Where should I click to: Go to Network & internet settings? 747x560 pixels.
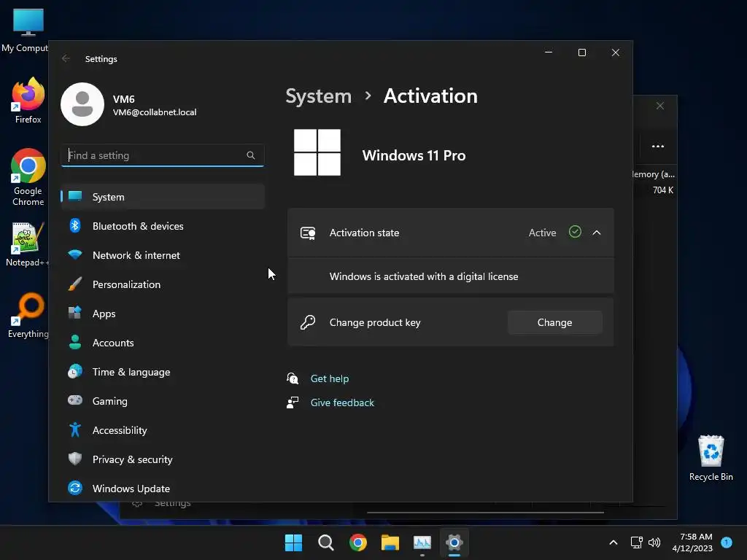[x=163, y=255]
